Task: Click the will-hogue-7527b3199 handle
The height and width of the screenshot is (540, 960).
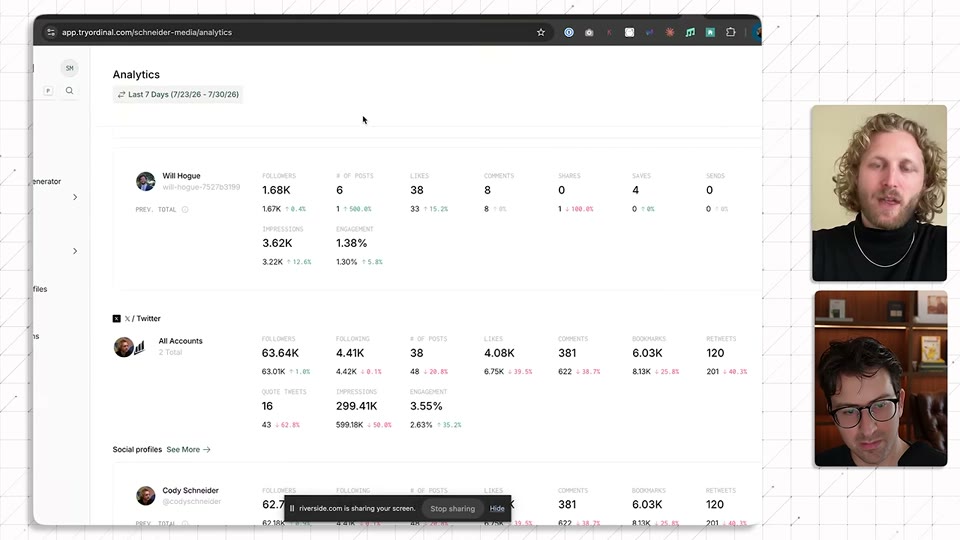Action: 201,187
